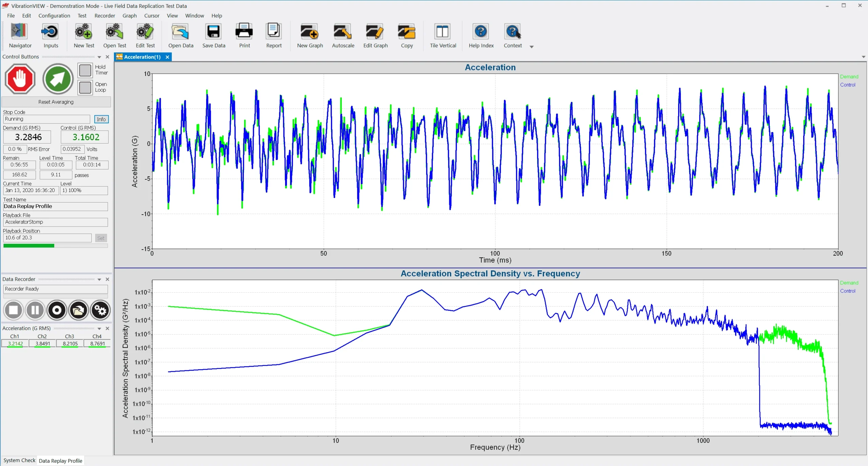The height and width of the screenshot is (466, 868).
Task: Click the green Run arrow button
Action: point(58,79)
